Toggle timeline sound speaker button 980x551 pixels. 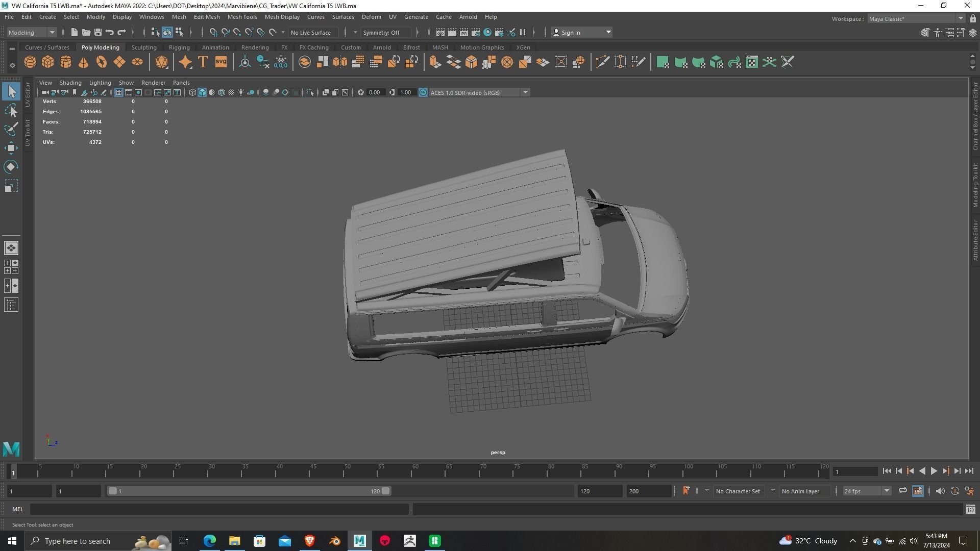click(x=940, y=491)
